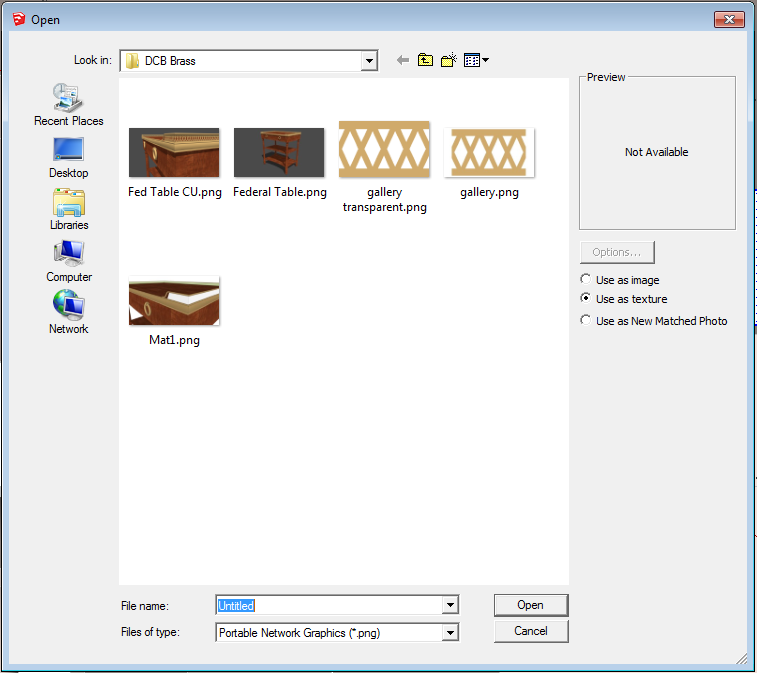Expand the Files of type dropdown
This screenshot has width=757, height=673.
pyautogui.click(x=450, y=632)
